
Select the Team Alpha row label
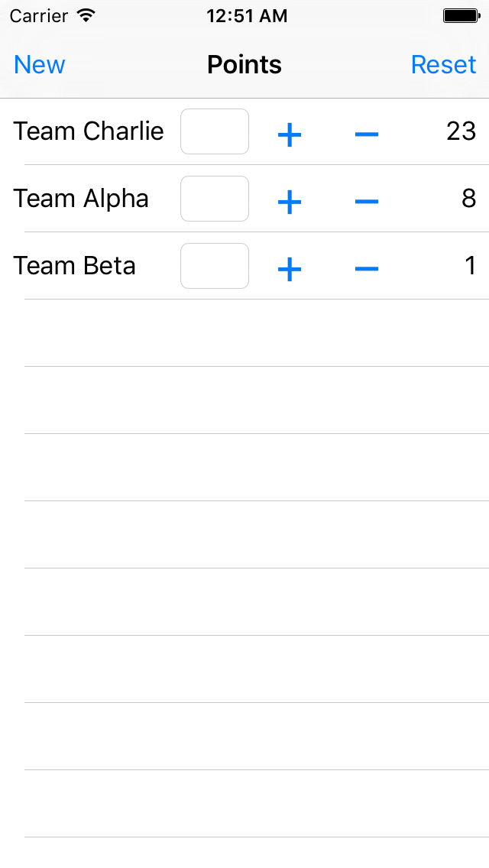coord(81,199)
